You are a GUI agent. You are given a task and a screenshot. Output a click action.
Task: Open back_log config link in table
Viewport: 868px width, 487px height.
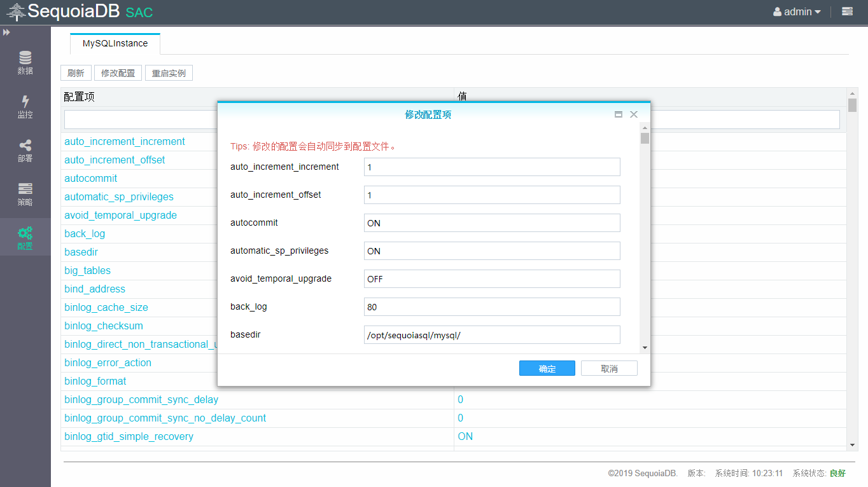pos(85,234)
